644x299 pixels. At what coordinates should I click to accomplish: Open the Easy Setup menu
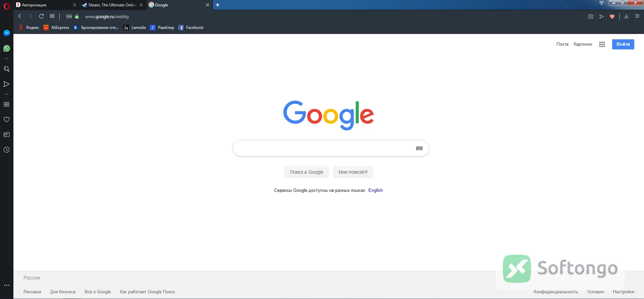[637, 16]
